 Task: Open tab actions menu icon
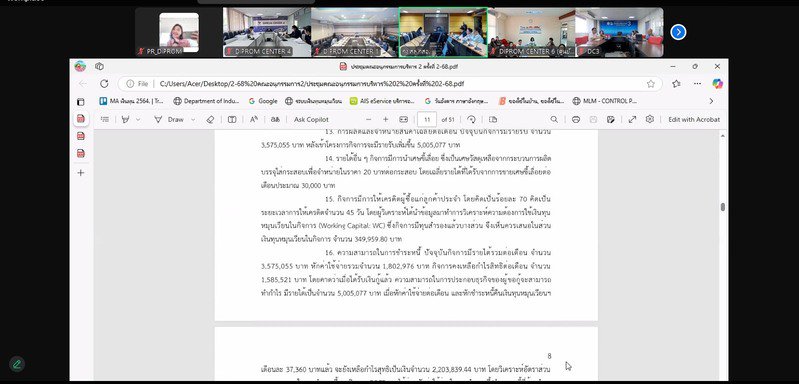[81, 101]
